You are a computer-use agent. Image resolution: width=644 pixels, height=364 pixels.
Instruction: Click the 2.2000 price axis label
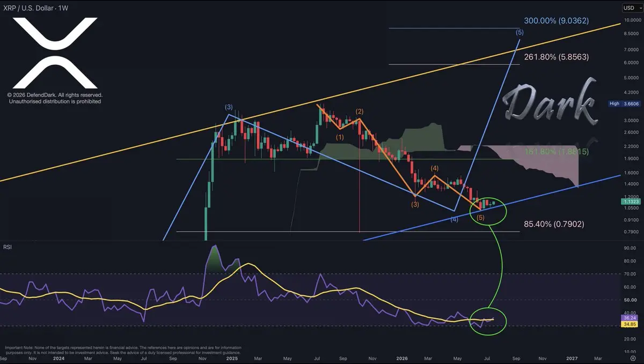[x=630, y=146]
